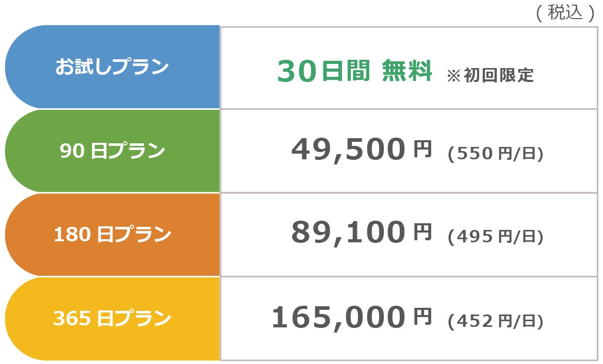603x364 pixels.
Task: Click the 税込 tax-included label
Action: [x=565, y=12]
